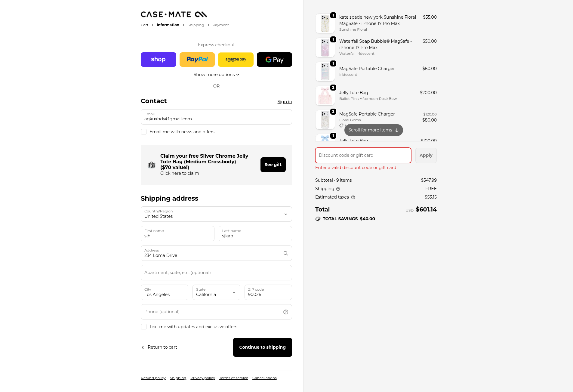The width and height of the screenshot is (573, 392).
Task: Click the Jelly Tote Bag pink thumbnail
Action: click(325, 96)
